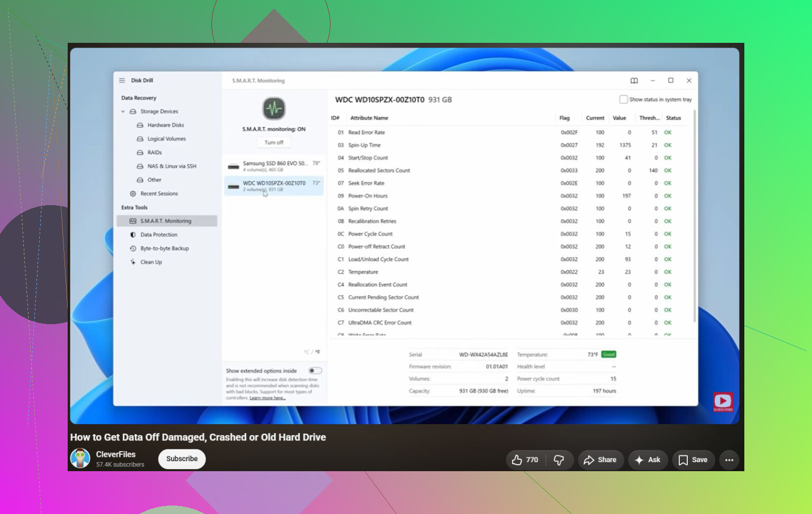Click the CleverFiles channel avatar
This screenshot has width=812, height=514.
click(x=80, y=458)
